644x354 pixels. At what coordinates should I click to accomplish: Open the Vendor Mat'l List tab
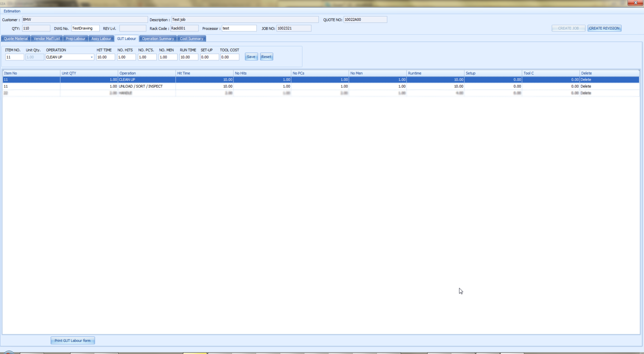pyautogui.click(x=47, y=39)
